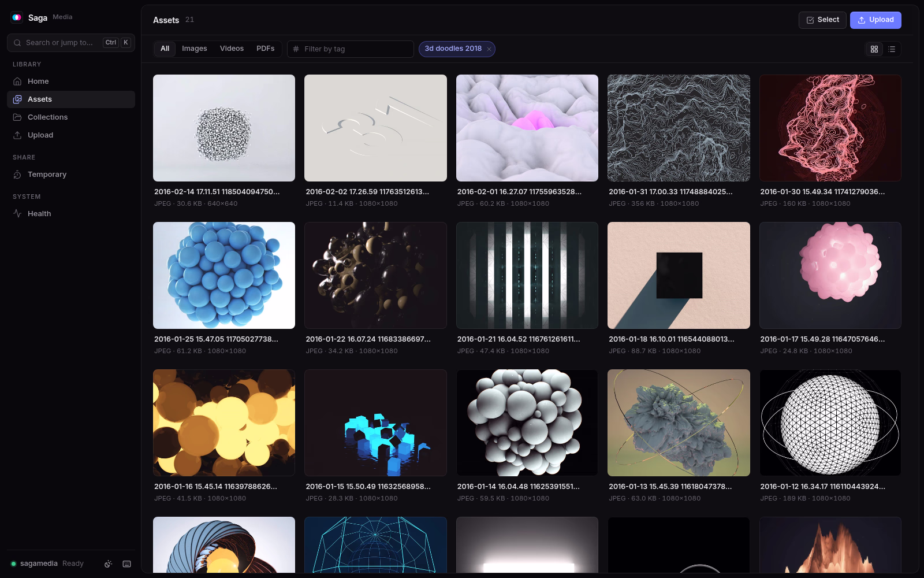Open thumbnail of 2016-01-22 16.07.24 image

pyautogui.click(x=375, y=275)
